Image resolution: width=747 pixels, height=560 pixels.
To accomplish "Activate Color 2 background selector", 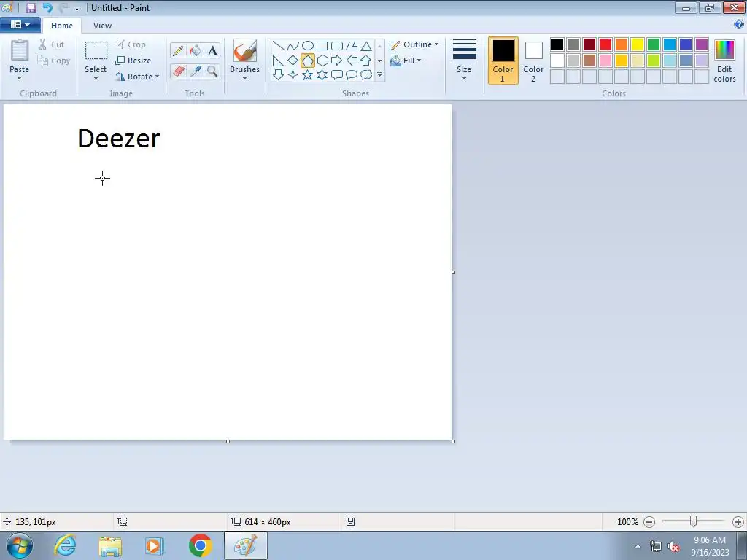I will coord(533,61).
